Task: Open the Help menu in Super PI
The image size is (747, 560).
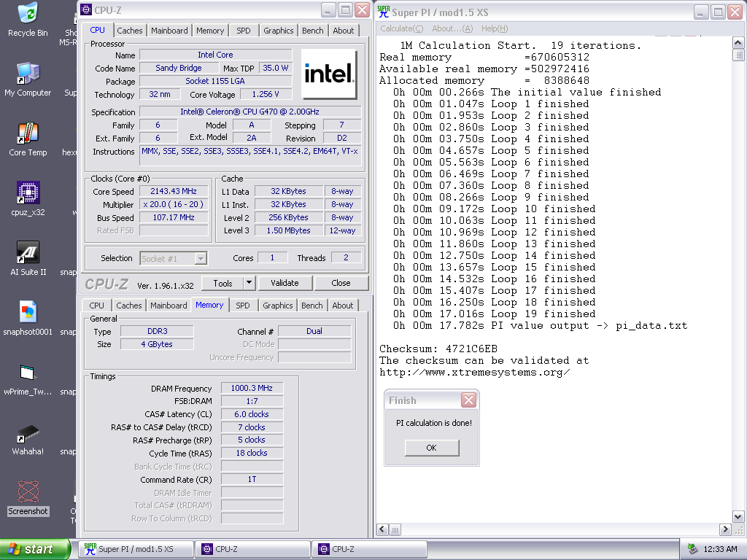Action: point(495,28)
